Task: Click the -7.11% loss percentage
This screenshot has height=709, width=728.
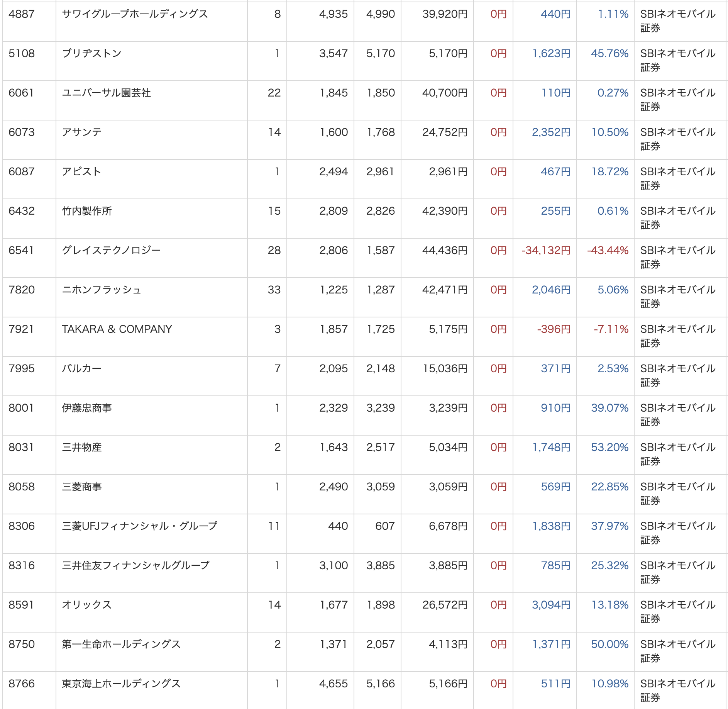Action: point(611,329)
